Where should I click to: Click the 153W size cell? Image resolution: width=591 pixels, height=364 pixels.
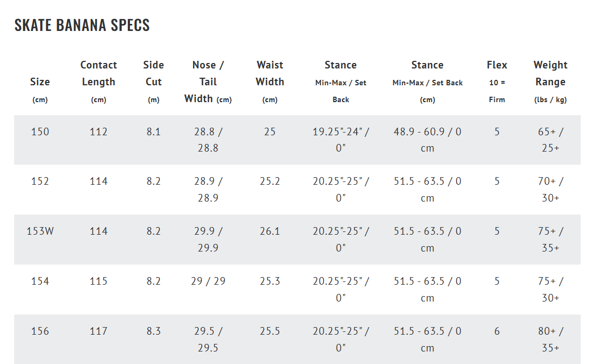(40, 231)
